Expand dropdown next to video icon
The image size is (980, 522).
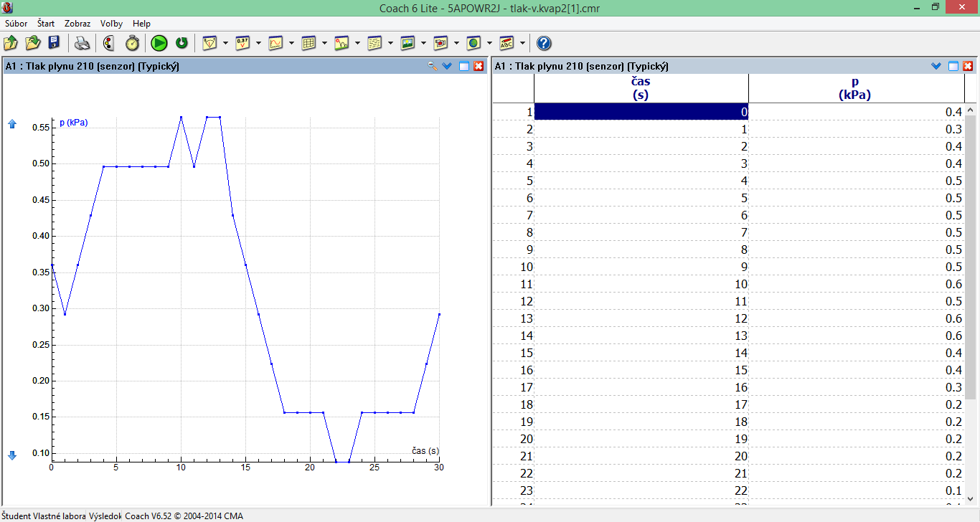pyautogui.click(x=456, y=43)
